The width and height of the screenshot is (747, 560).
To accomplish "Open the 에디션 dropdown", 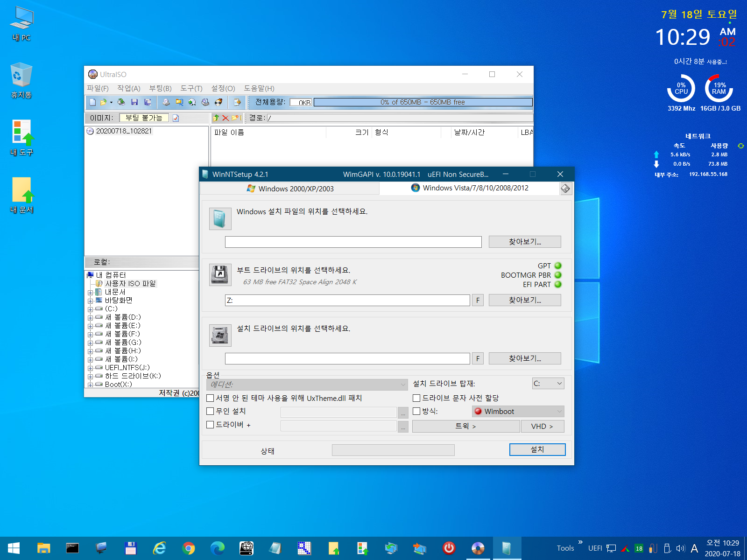I will (307, 385).
